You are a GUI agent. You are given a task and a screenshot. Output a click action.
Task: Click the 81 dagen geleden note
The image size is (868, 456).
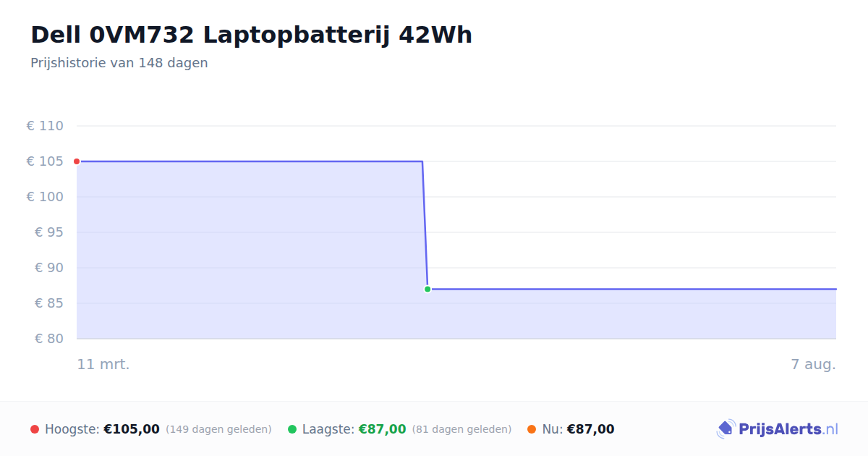click(x=461, y=429)
